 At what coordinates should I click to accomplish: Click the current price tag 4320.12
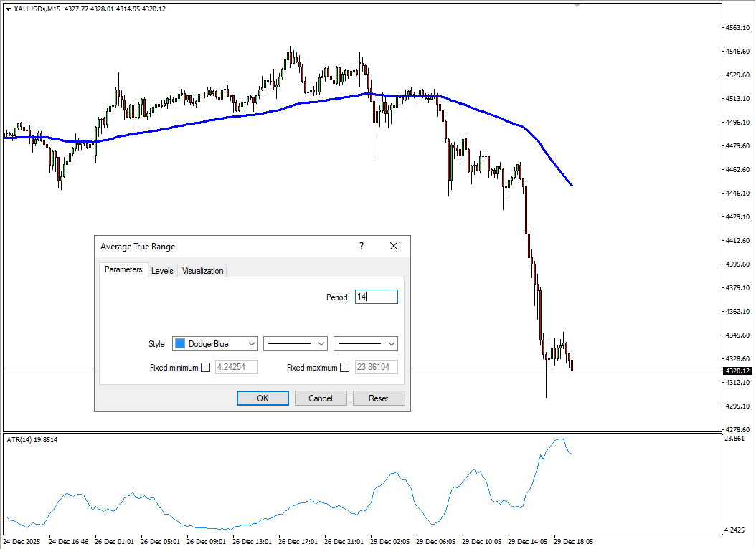[x=737, y=371]
